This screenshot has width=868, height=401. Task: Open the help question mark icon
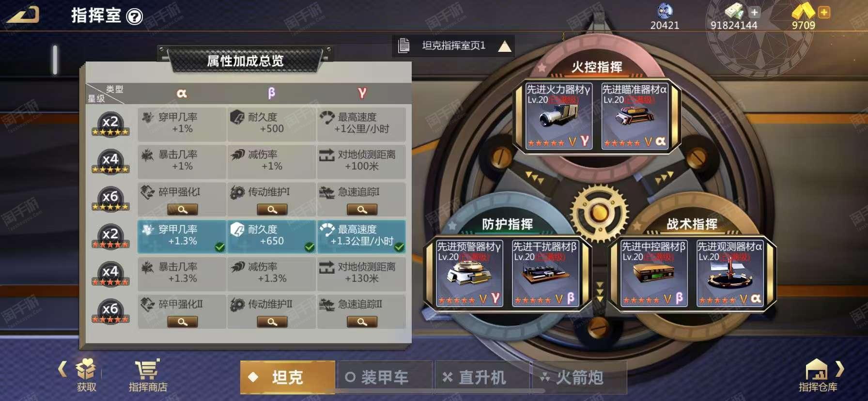click(x=134, y=17)
